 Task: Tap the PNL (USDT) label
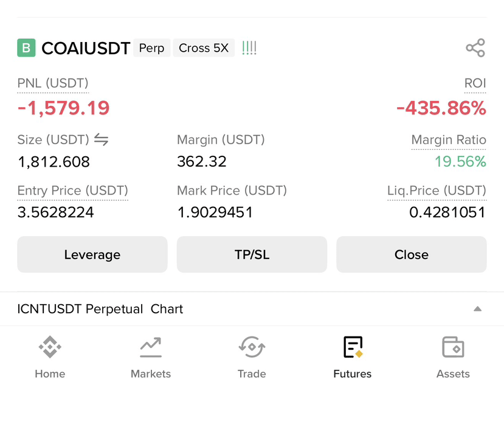[x=53, y=83]
